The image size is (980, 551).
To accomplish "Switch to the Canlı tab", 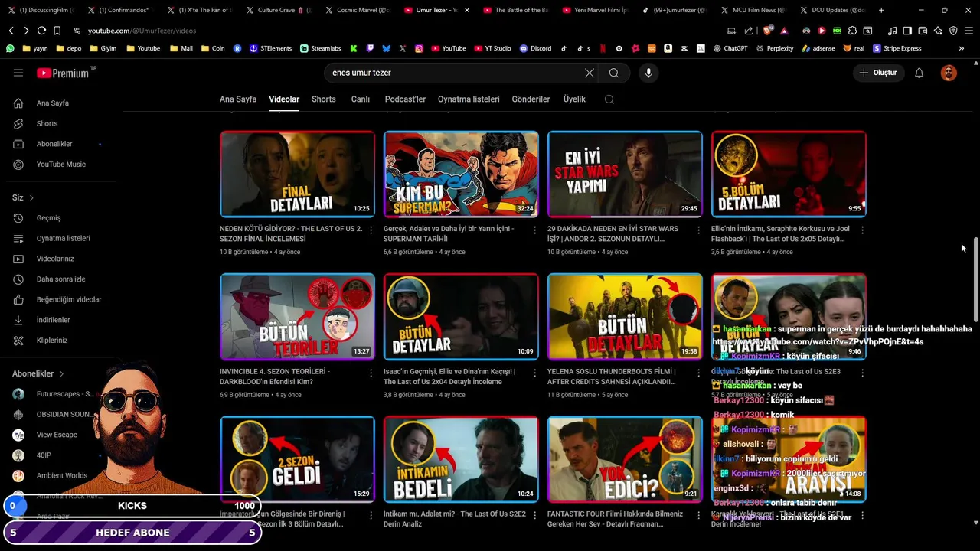I will [361, 99].
